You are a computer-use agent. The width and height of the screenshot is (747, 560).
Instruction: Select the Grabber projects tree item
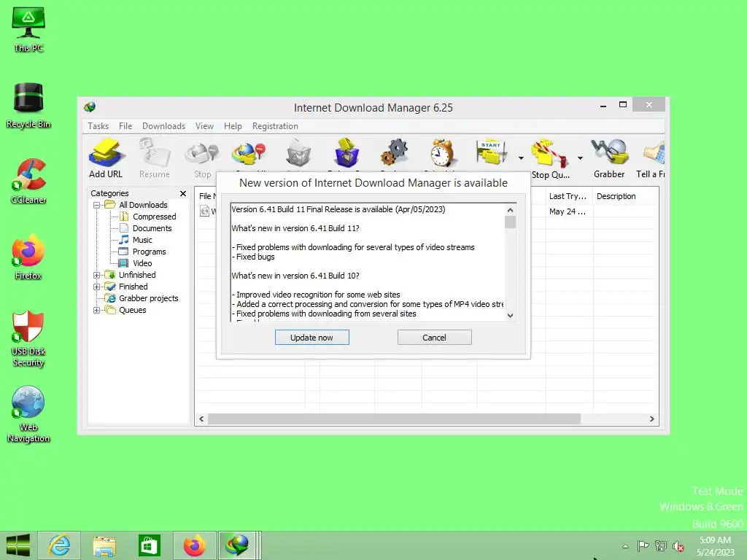pos(149,298)
